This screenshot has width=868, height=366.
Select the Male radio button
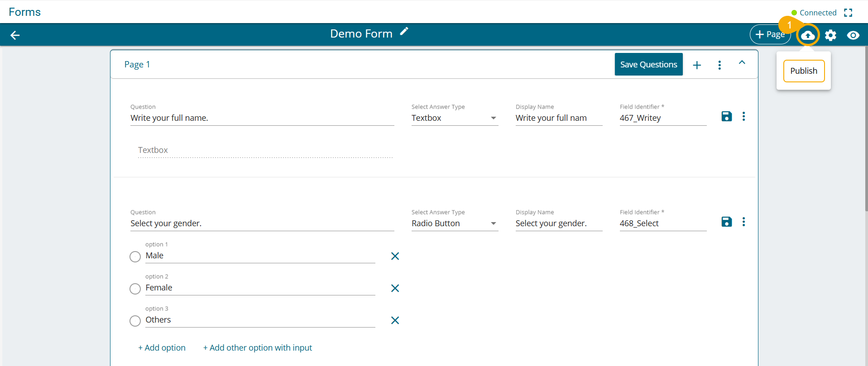pos(135,257)
